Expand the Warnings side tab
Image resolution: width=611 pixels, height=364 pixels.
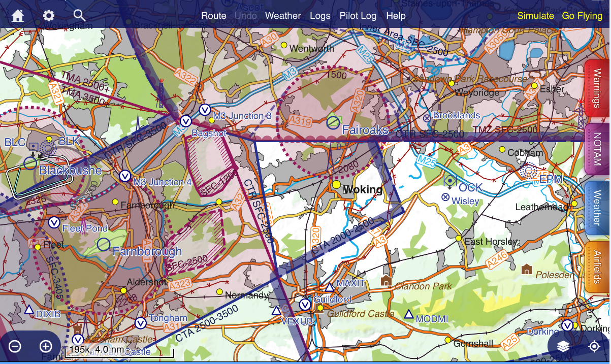tap(597, 91)
